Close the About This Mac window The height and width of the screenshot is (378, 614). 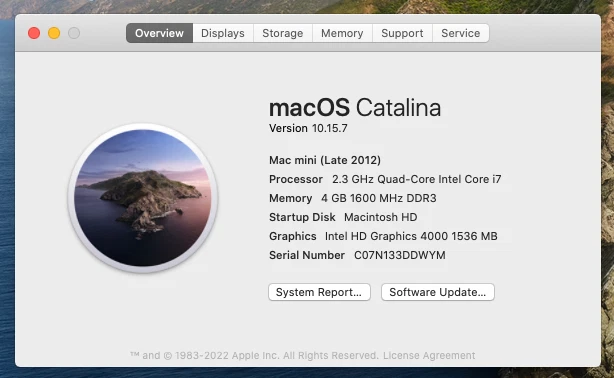[x=34, y=33]
